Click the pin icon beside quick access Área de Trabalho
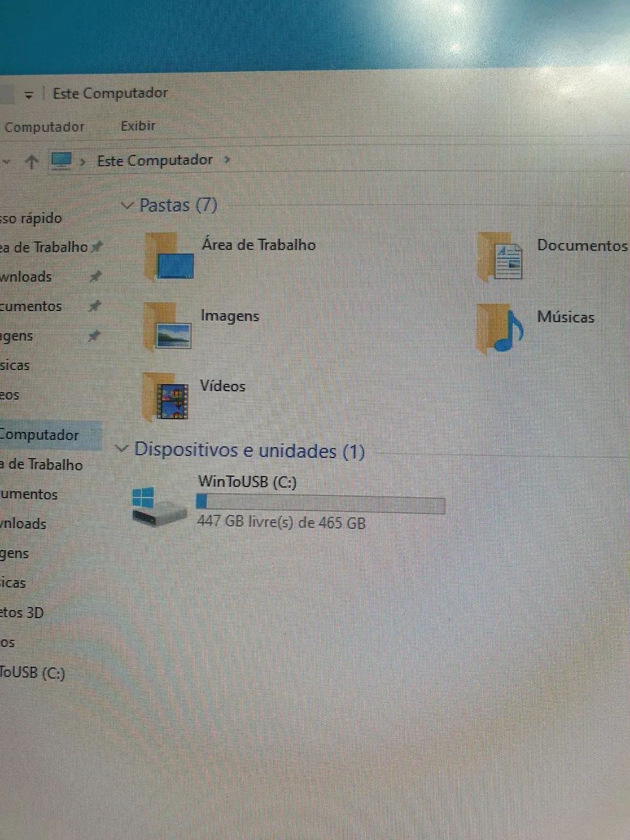Screen dimensions: 630x840 coord(97,247)
